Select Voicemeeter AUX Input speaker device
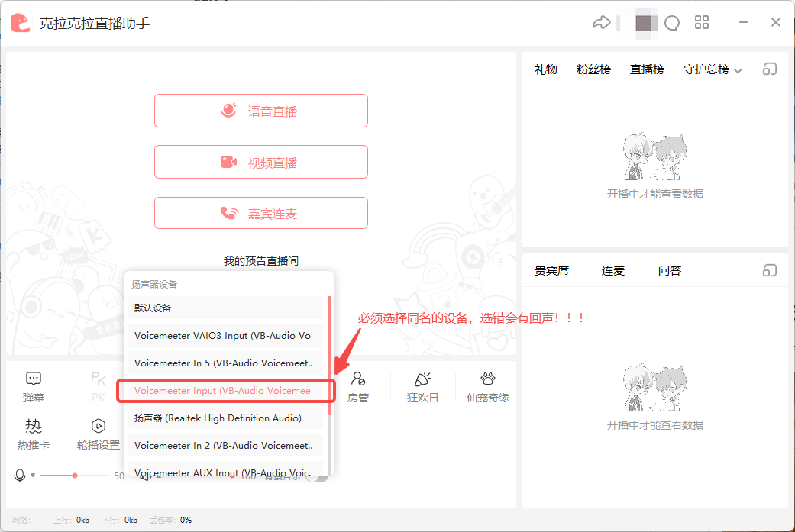 click(225, 469)
